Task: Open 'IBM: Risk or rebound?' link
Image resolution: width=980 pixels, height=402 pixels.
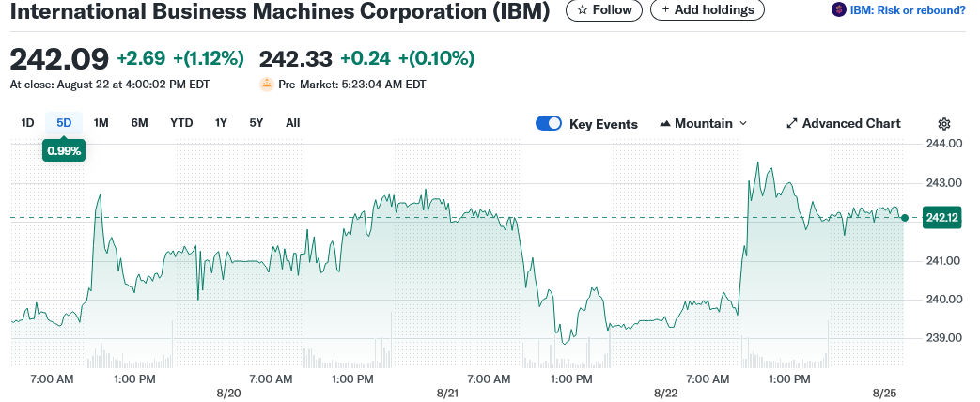Action: click(x=908, y=10)
